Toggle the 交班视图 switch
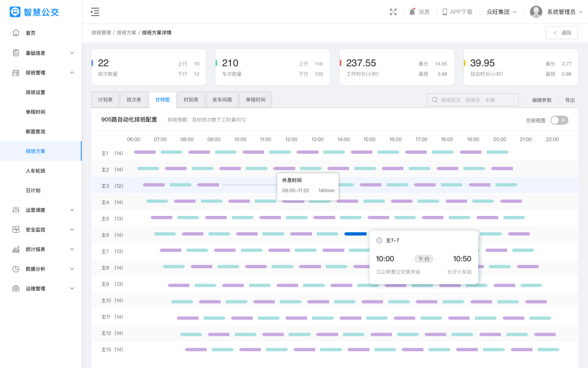Screen dimensions: 588x368 coord(559,120)
